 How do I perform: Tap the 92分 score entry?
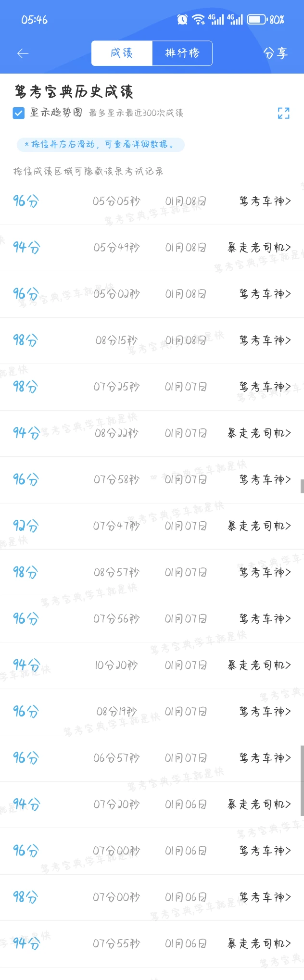25,526
